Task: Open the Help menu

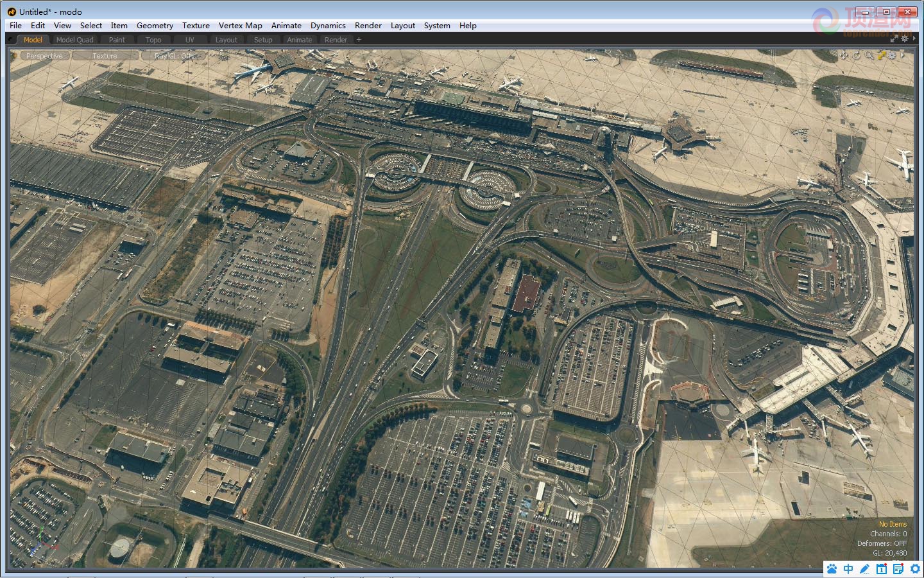Action: [468, 26]
